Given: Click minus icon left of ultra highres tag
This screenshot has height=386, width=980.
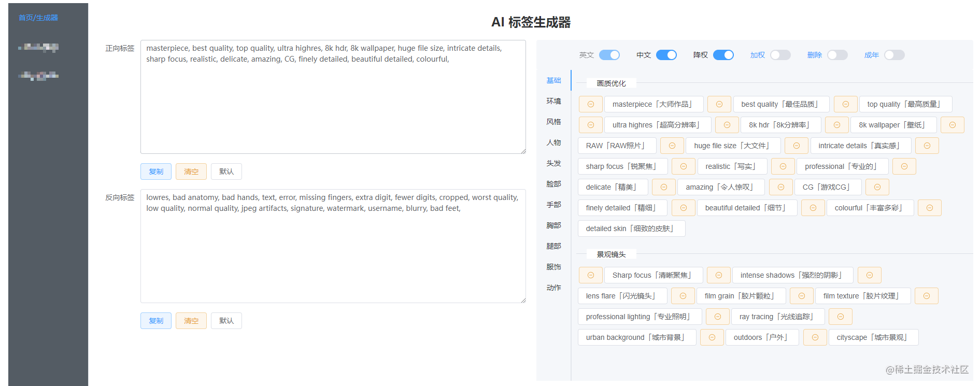Looking at the screenshot, I should (x=590, y=125).
